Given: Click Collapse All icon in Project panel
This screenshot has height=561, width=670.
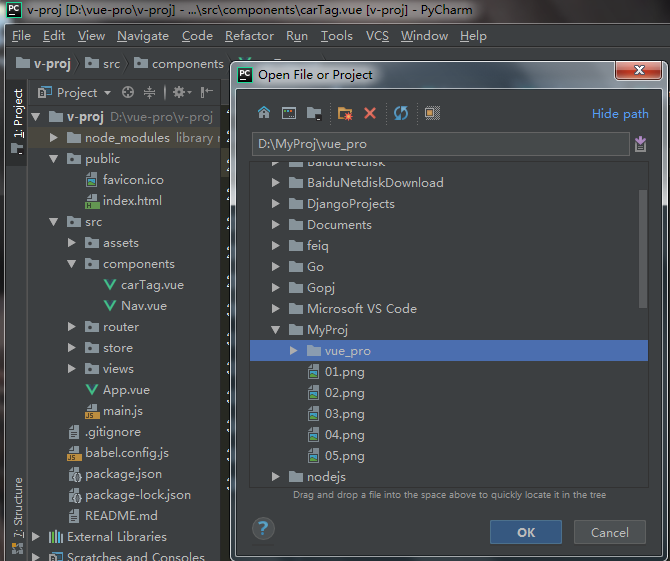Looking at the screenshot, I should click(149, 92).
